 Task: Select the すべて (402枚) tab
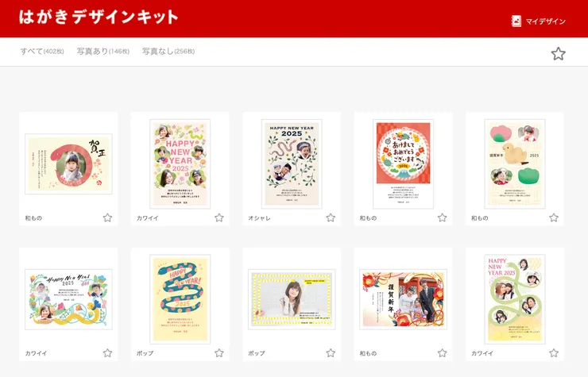pos(42,52)
